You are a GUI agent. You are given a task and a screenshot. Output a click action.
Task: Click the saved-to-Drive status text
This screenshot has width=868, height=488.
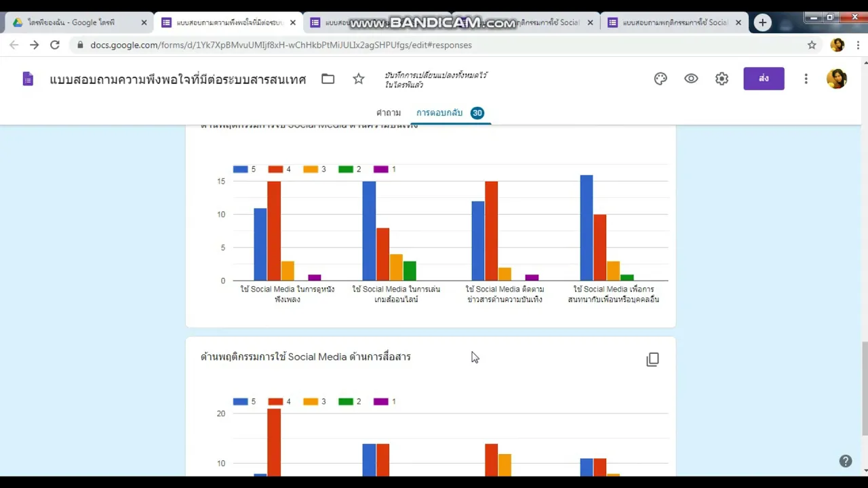point(436,80)
